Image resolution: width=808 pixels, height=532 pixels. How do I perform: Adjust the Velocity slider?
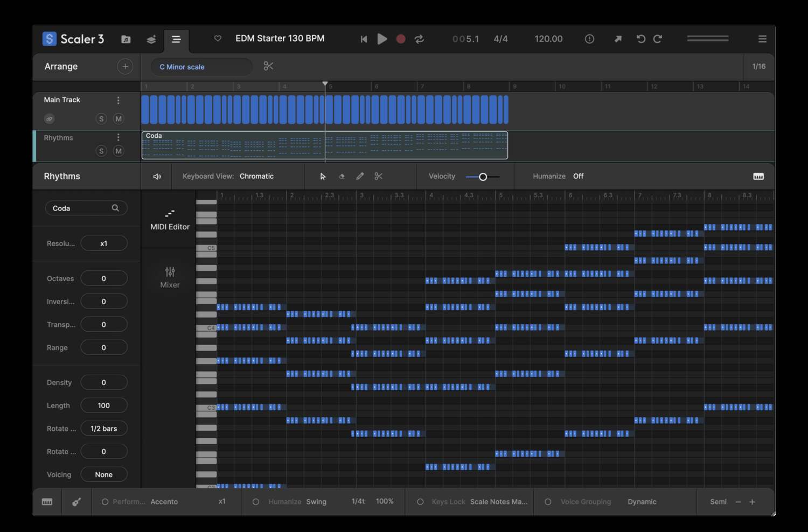(x=482, y=176)
